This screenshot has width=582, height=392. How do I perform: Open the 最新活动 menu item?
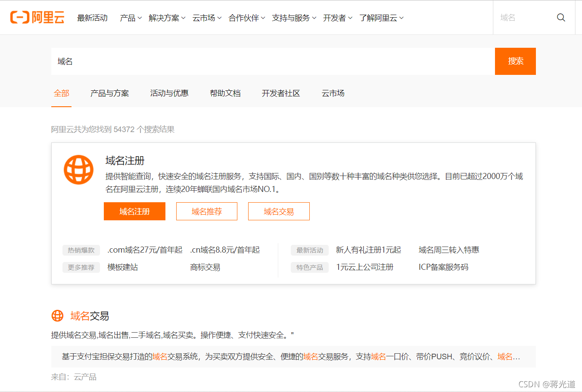pos(92,18)
